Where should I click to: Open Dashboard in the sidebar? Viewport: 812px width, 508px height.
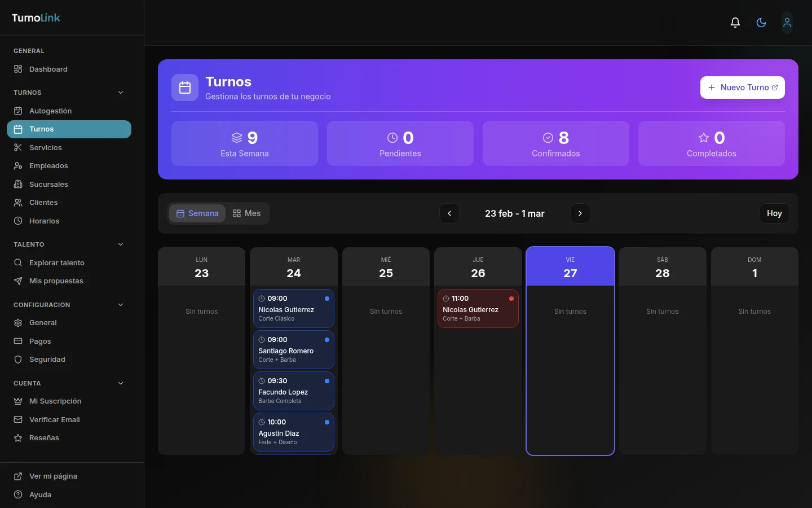tap(48, 69)
